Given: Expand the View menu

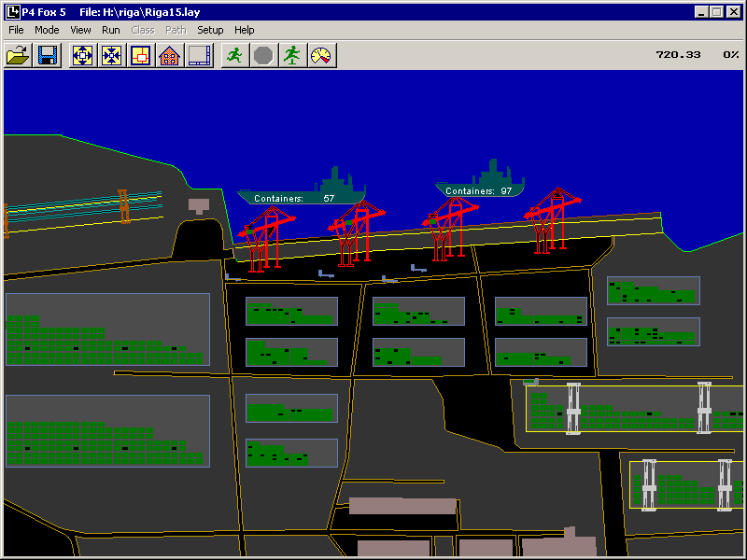Looking at the screenshot, I should click(80, 30).
